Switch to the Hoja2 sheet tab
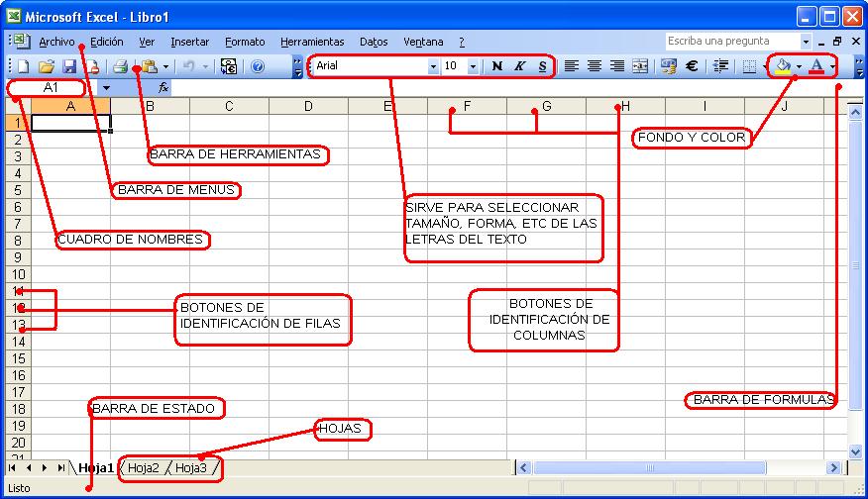The image size is (868, 499). (x=144, y=468)
